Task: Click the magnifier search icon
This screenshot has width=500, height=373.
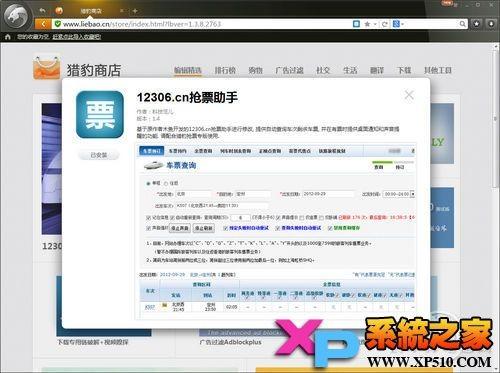Action: point(463,24)
